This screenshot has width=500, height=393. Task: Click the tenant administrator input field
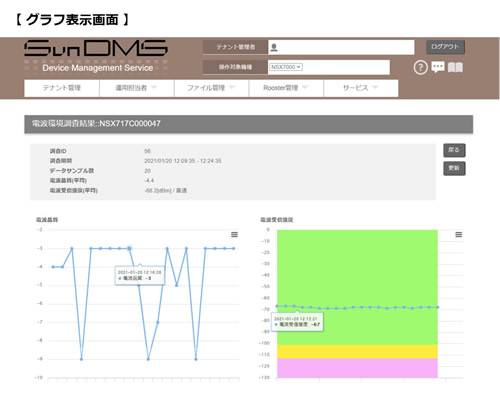[x=341, y=47]
